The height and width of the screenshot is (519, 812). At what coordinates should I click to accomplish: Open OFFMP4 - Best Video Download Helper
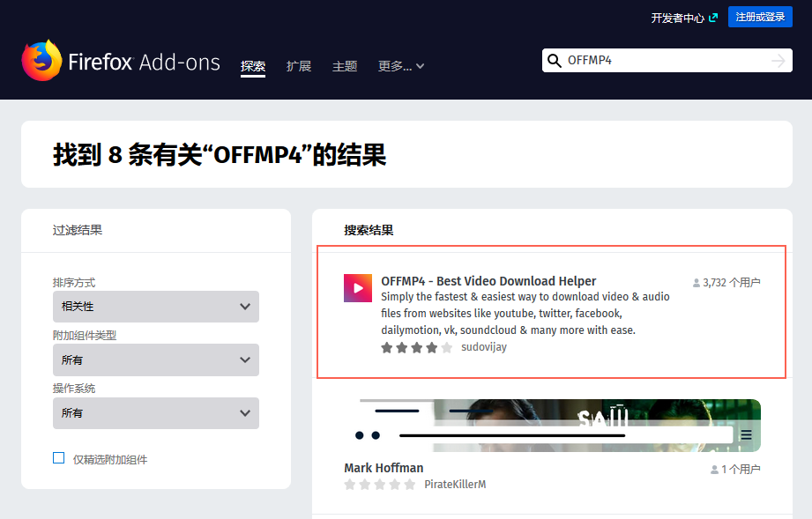click(488, 281)
